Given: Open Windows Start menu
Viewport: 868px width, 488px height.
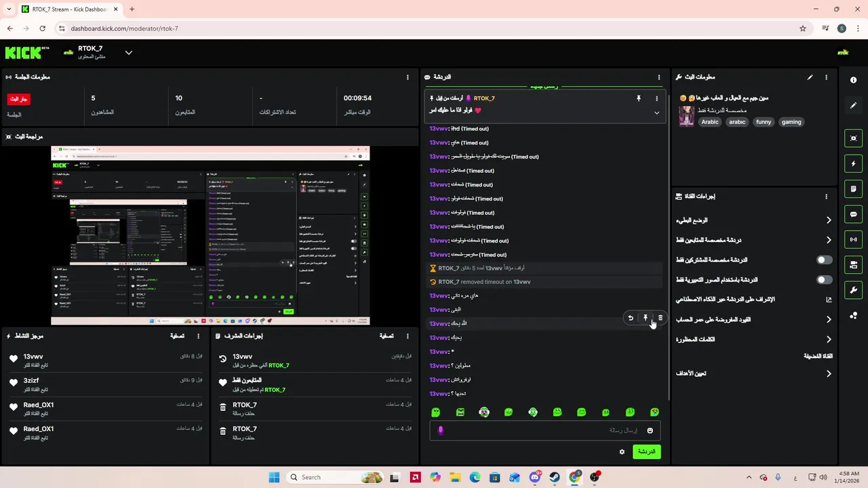Looking at the screenshot, I should pyautogui.click(x=274, y=477).
